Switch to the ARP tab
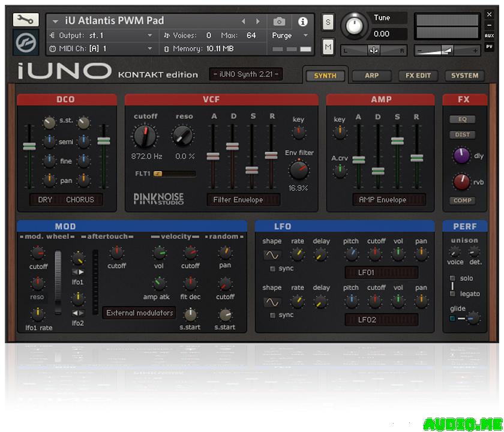The width and height of the screenshot is (504, 432). [x=371, y=76]
